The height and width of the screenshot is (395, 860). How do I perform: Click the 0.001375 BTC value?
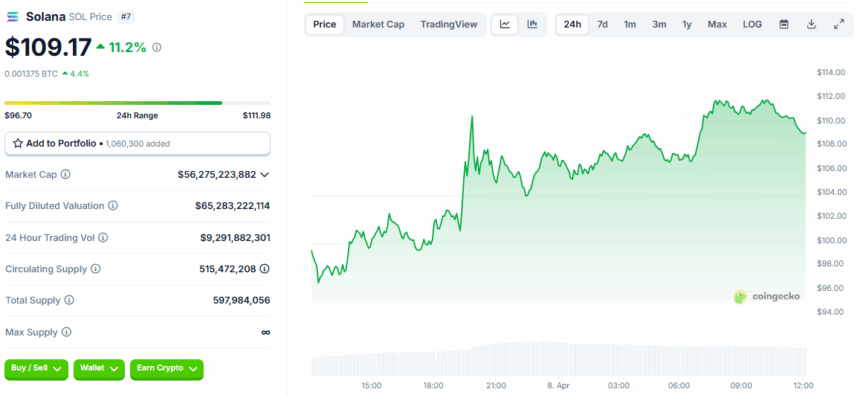click(31, 74)
